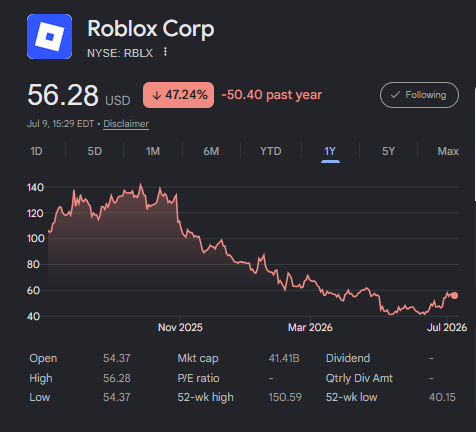Click the Open value 54.37

pyautogui.click(x=117, y=358)
